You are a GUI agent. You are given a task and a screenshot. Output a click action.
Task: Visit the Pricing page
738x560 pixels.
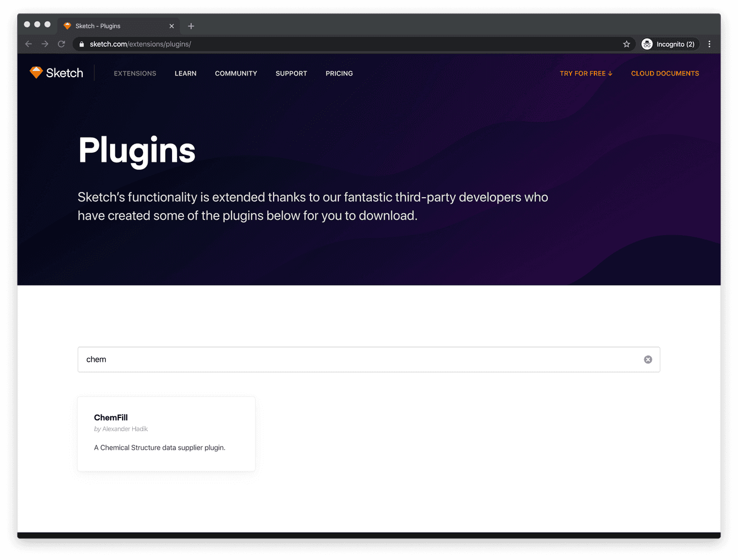[x=339, y=73]
